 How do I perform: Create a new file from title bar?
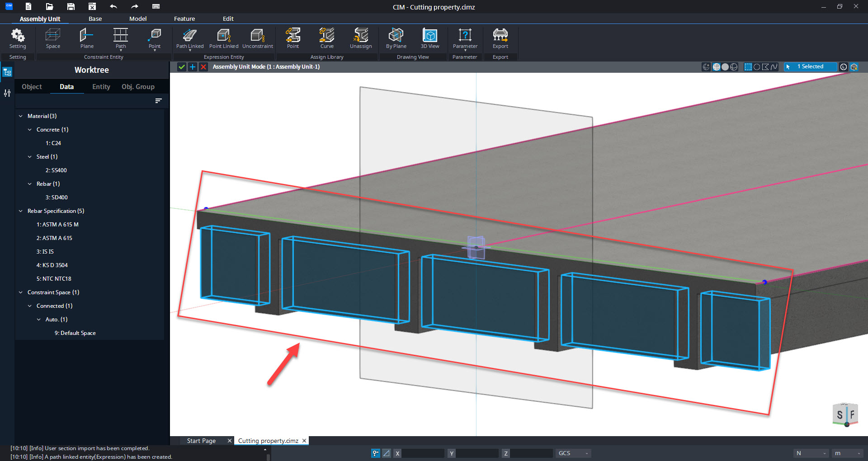click(x=28, y=6)
